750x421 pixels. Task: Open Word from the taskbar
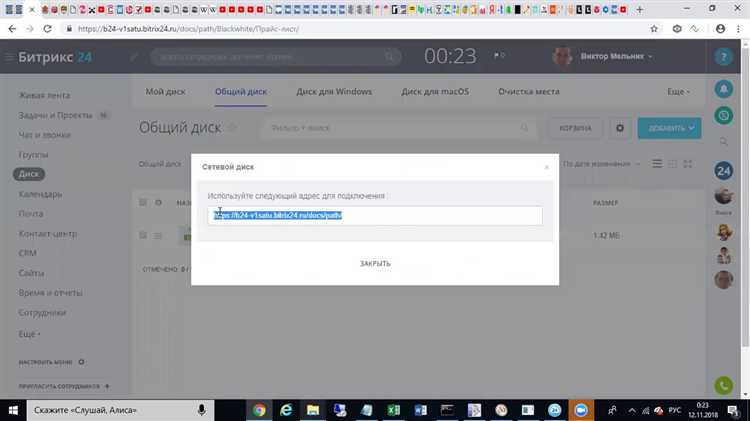(x=420, y=410)
